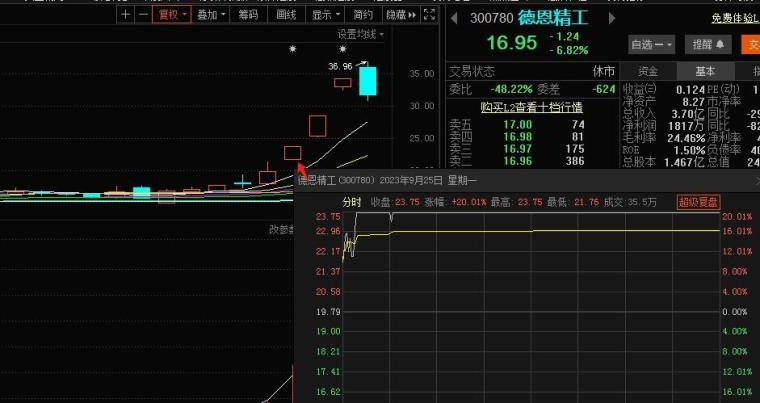Click the left event star marker above chart
The width and height of the screenshot is (760, 403).
tap(292, 49)
